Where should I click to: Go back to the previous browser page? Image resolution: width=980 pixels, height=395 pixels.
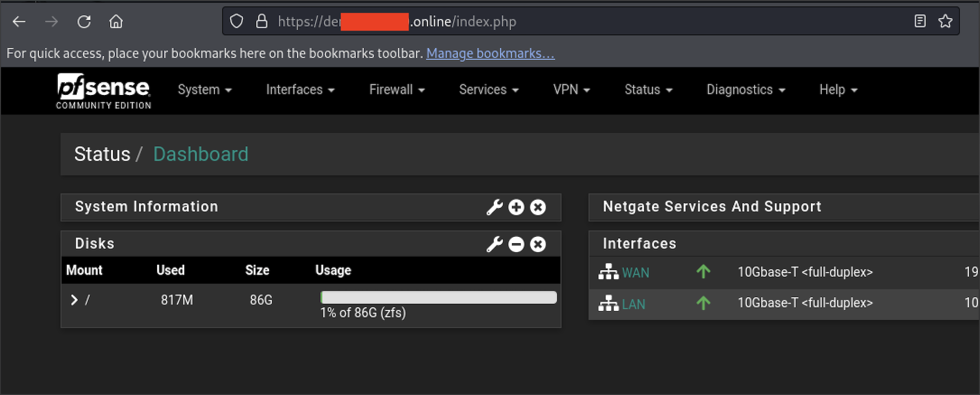pos(19,22)
